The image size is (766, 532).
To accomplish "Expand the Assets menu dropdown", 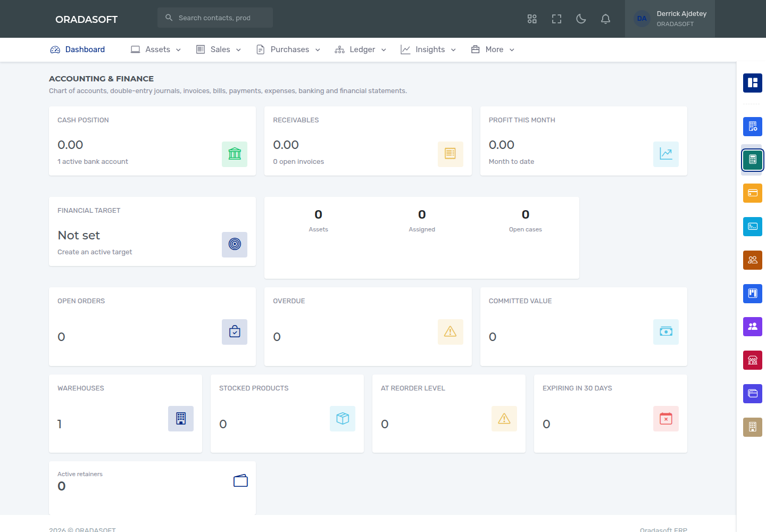I will pos(156,49).
